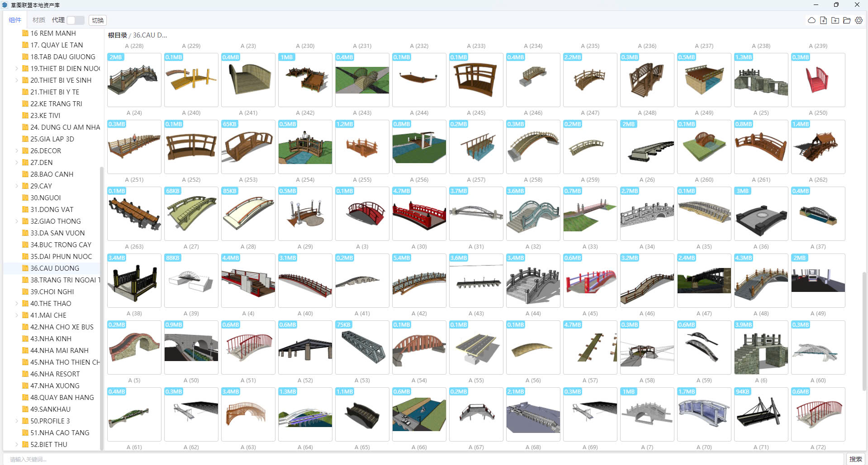Click the 根目录 breadcrumb link
Image resolution: width=868 pixels, height=465 pixels.
point(117,35)
